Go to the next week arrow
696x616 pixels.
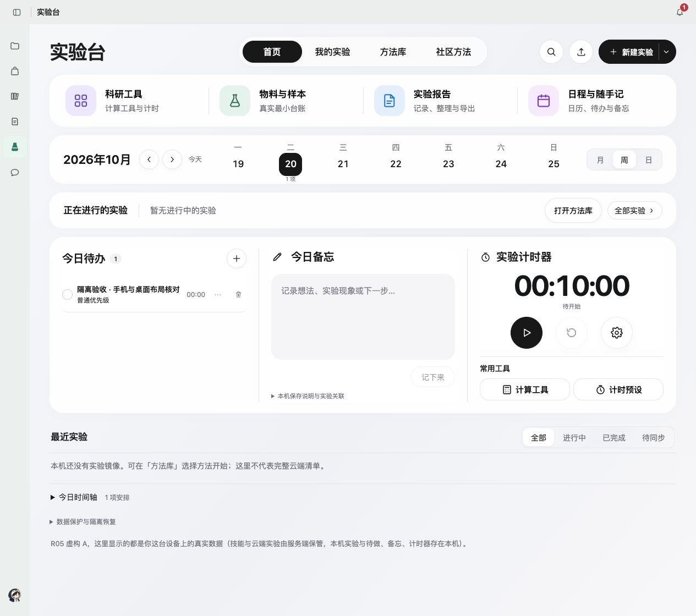coord(172,159)
